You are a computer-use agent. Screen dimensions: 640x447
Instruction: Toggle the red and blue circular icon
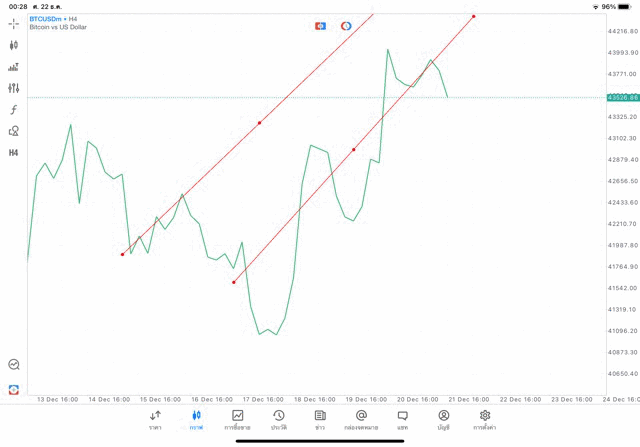pyautogui.click(x=346, y=26)
